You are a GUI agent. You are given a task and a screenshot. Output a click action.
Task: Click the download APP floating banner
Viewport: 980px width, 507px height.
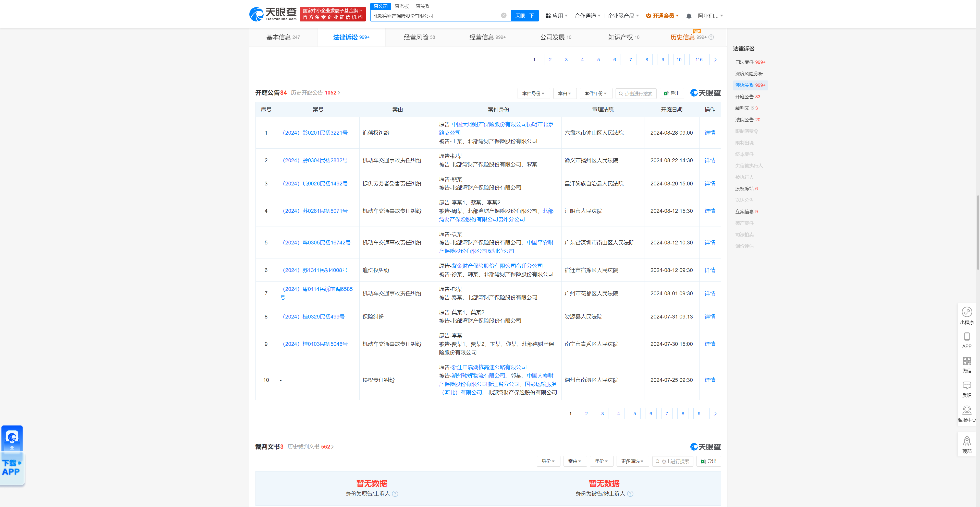tap(12, 455)
